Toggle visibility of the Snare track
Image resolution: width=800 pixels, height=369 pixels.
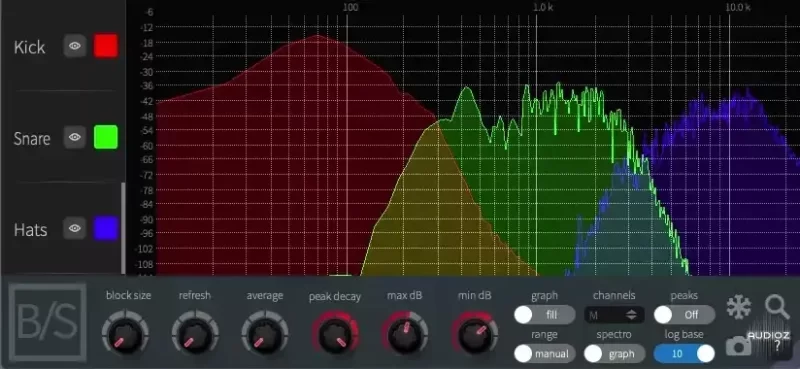click(x=75, y=137)
